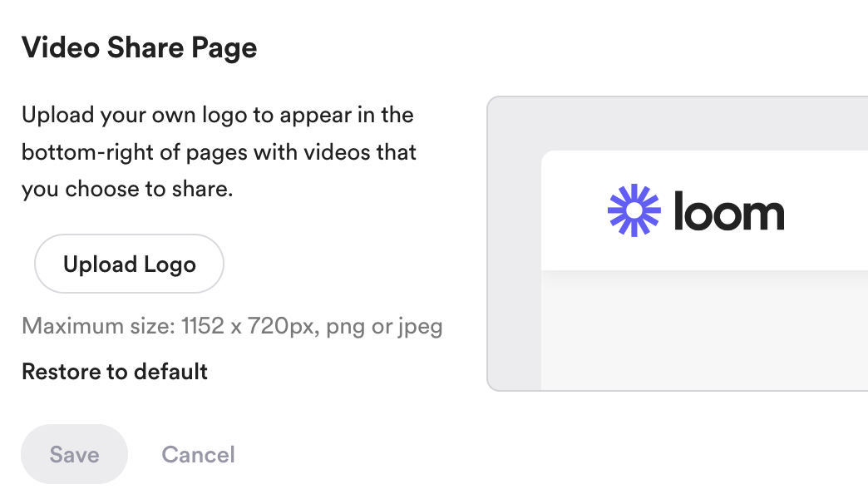The image size is (868, 504).
Task: Click the text 'you choose to share.'
Action: pyautogui.click(x=127, y=190)
